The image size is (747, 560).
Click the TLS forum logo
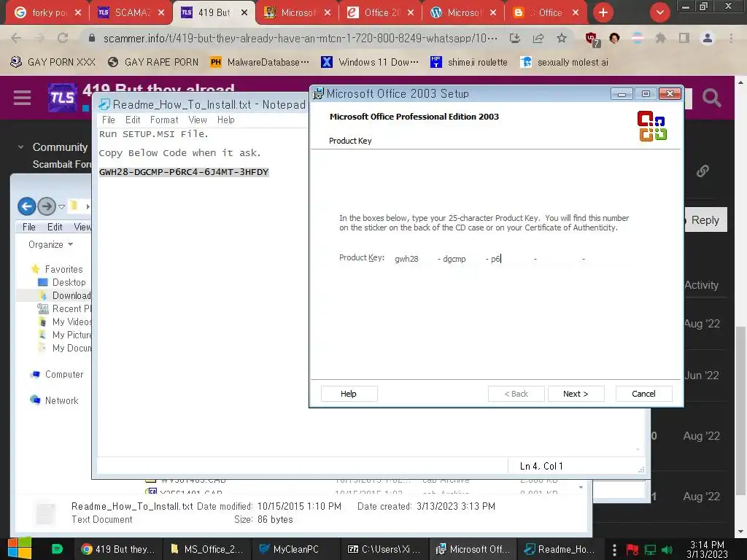[63, 97]
